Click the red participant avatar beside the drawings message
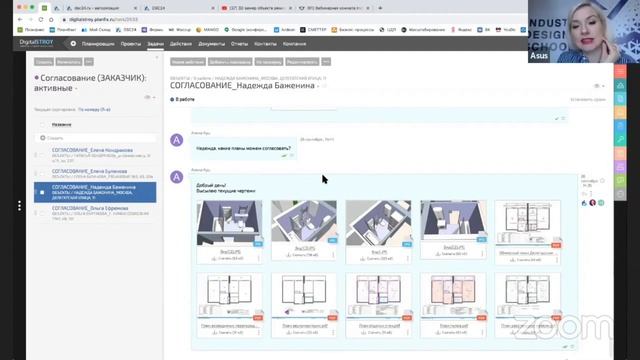This screenshot has width=640, height=360. 593,203
